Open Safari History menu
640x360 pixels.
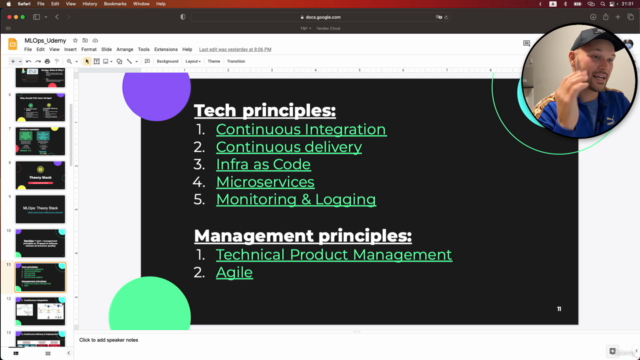click(90, 4)
